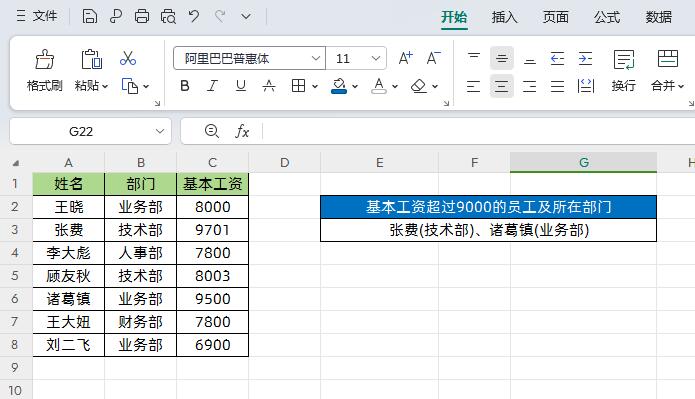This screenshot has height=399, width=695.
Task: Expand the borders dropdown arrow
Action: 315,86
